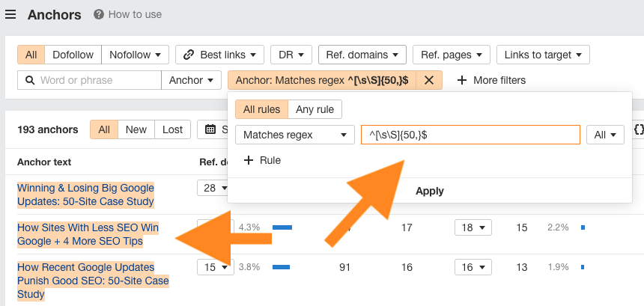Open anchor How Sites With Less SEO Win
The height and width of the screenshot is (306, 644).
click(88, 234)
